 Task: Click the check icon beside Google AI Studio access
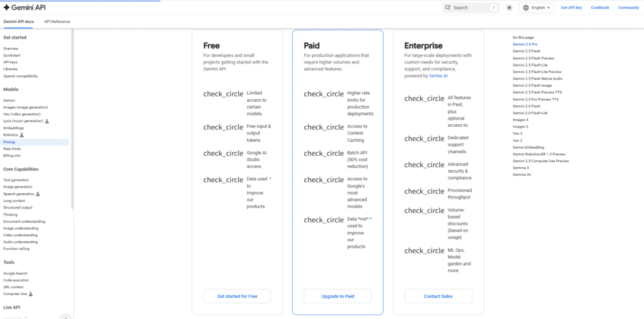click(x=223, y=153)
